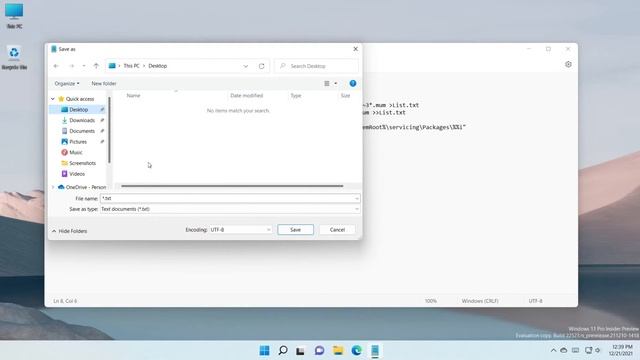The height and width of the screenshot is (360, 640).
Task: Open Downloads in navigation pane
Action: tap(82, 120)
